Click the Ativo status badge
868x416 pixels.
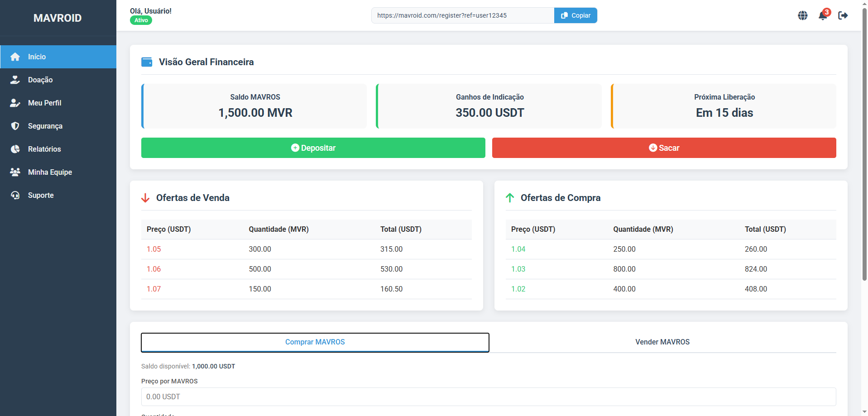click(140, 20)
